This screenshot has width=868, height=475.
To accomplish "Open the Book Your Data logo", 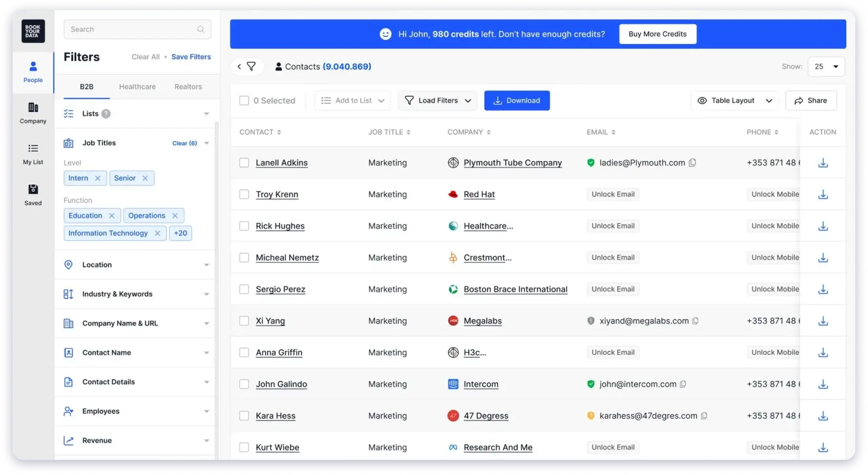I will pos(33,31).
